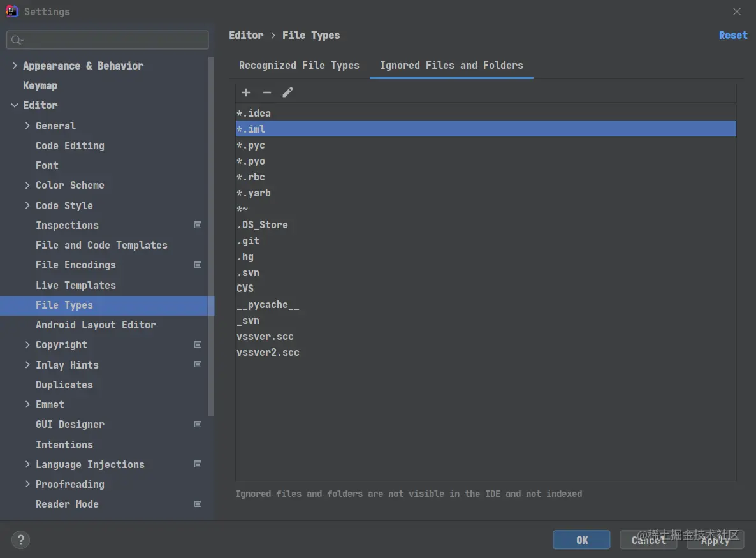Select the .git entry

[x=486, y=240]
